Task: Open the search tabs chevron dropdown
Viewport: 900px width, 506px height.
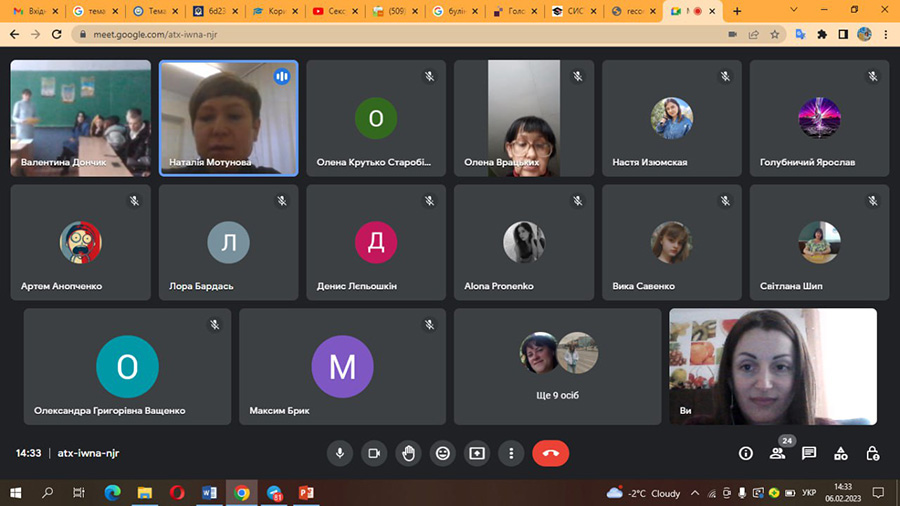Action: click(794, 10)
